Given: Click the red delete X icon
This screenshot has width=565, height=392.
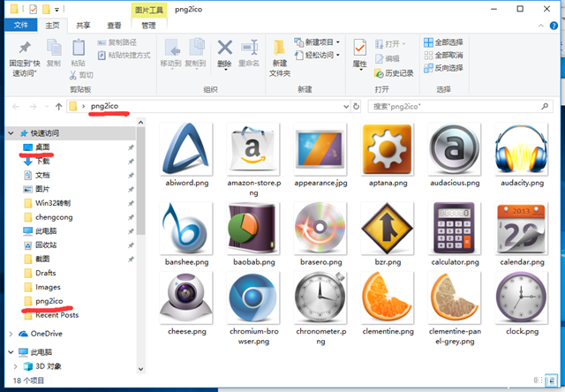Looking at the screenshot, I should pyautogui.click(x=225, y=48).
